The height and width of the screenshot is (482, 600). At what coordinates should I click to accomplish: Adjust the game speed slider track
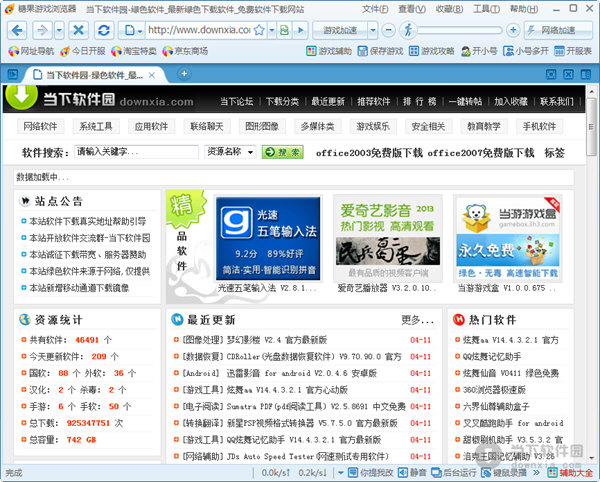pyautogui.click(x=459, y=30)
